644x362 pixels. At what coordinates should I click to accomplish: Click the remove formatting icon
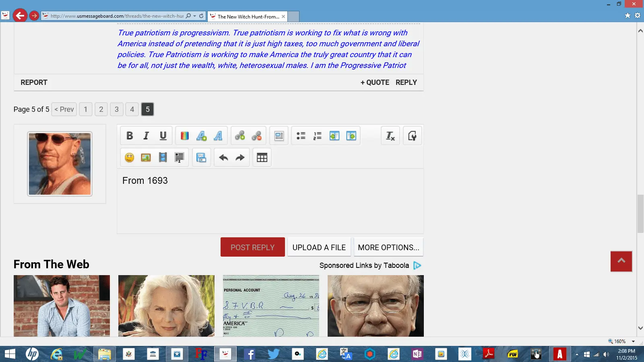pyautogui.click(x=390, y=136)
